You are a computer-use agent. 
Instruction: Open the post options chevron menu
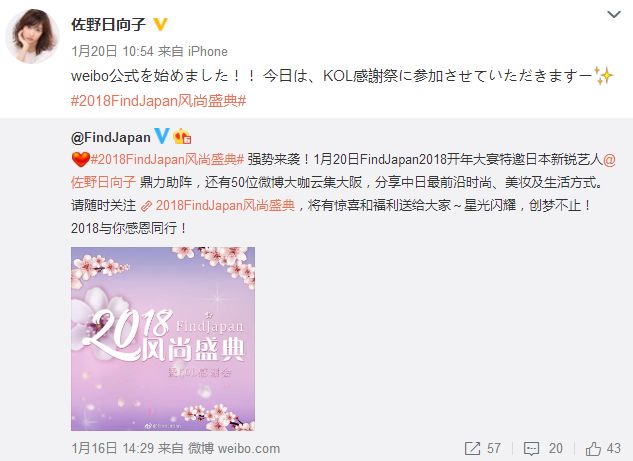[x=614, y=15]
